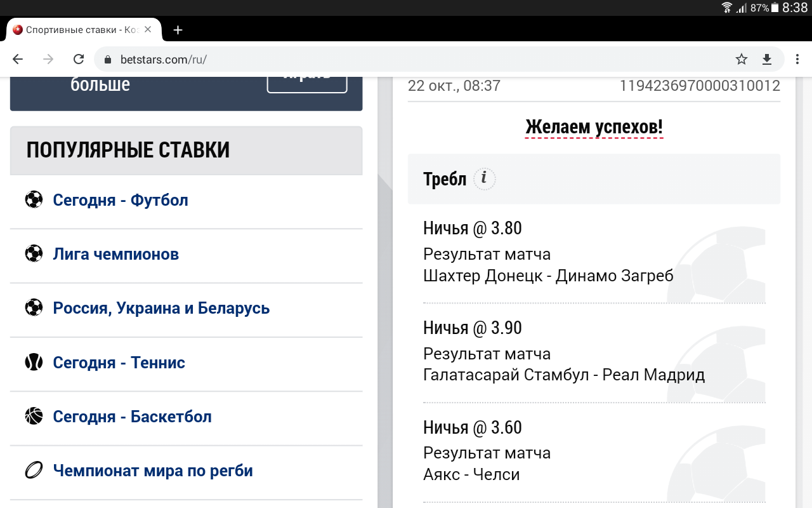
Task: Click the 22 окт., 08:37 timestamp
Action: point(454,86)
